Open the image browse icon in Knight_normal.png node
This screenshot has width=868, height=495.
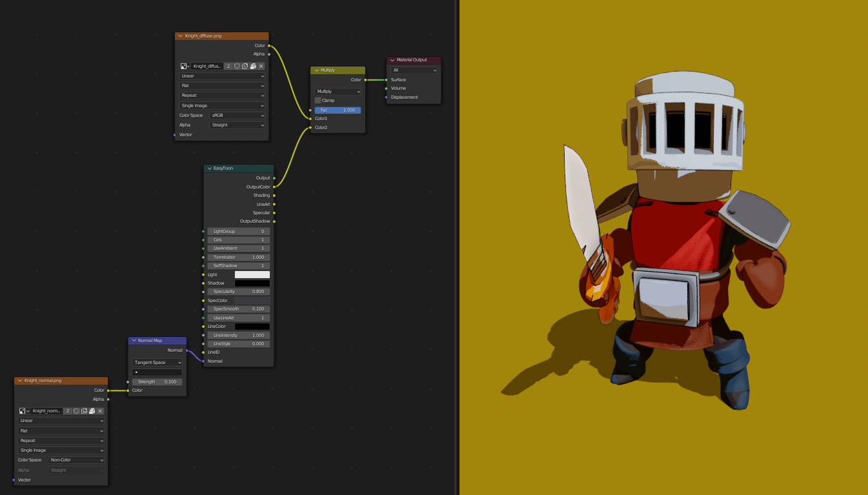[x=25, y=410]
